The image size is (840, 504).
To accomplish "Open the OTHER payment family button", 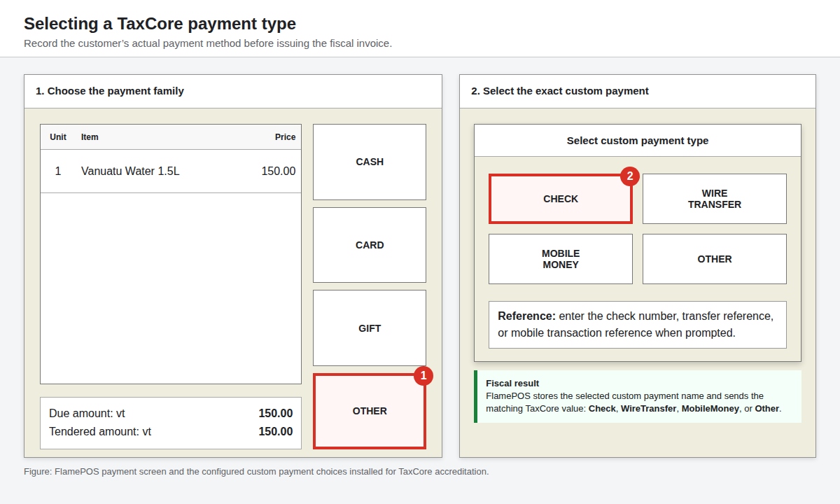I will 370,411.
